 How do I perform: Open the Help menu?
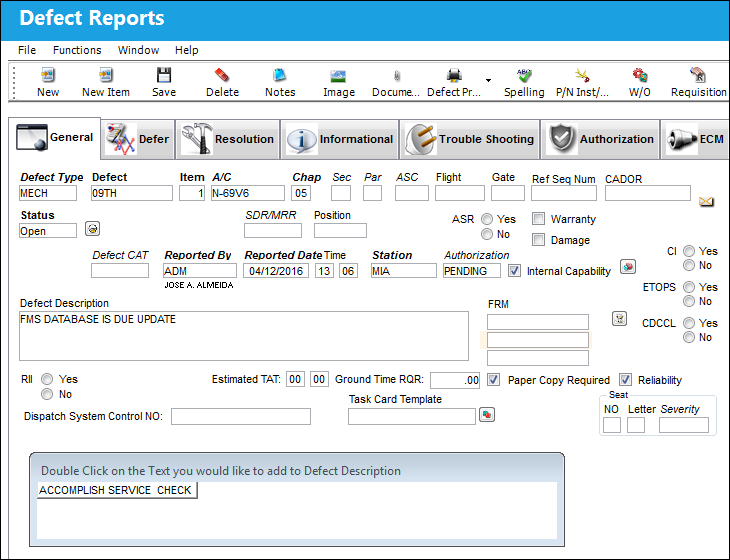click(x=186, y=50)
